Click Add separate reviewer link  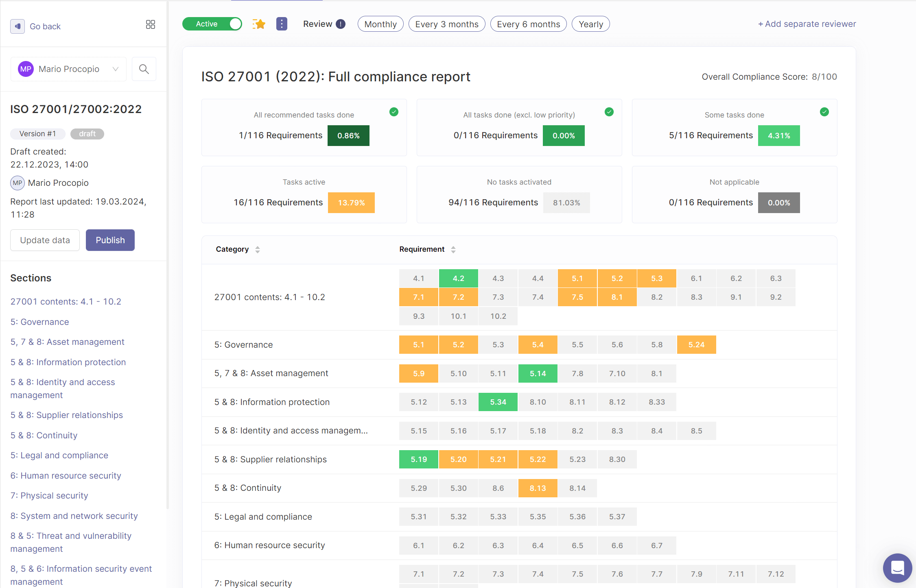807,24
